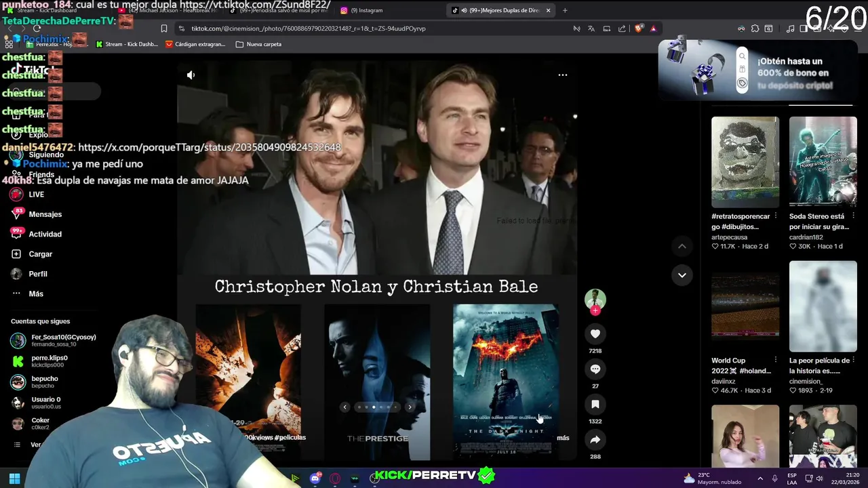
Task: Mute the TikTok post sound
Action: point(191,75)
